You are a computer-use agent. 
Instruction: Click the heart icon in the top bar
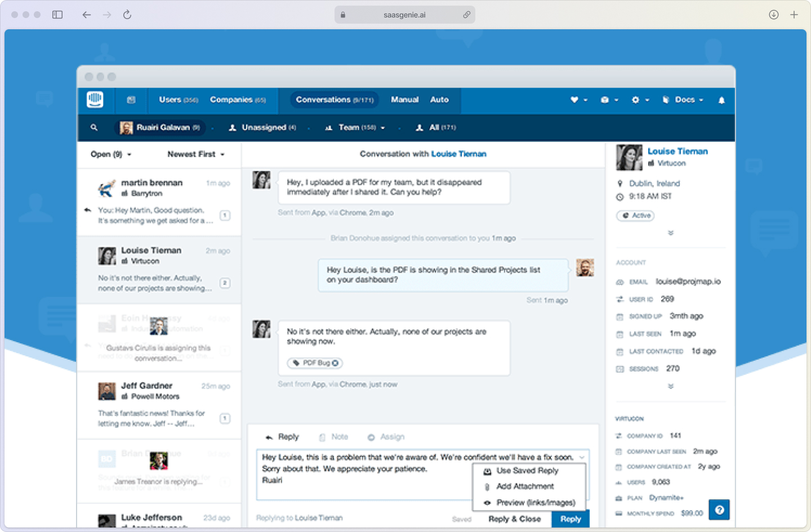point(576,100)
